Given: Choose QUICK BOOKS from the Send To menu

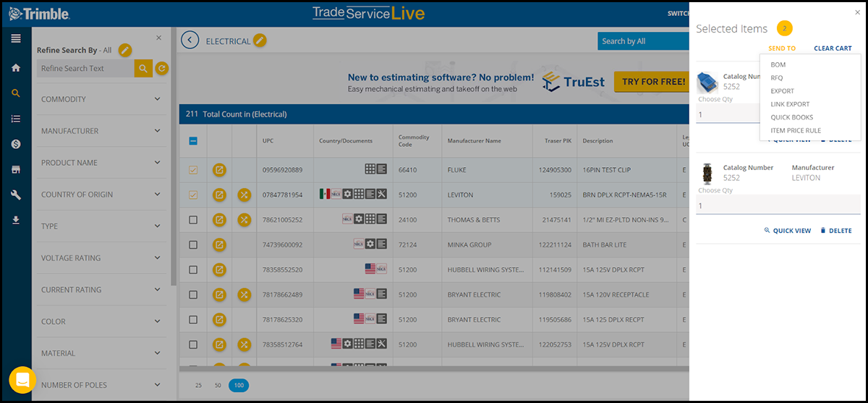Looking at the screenshot, I should [x=791, y=117].
